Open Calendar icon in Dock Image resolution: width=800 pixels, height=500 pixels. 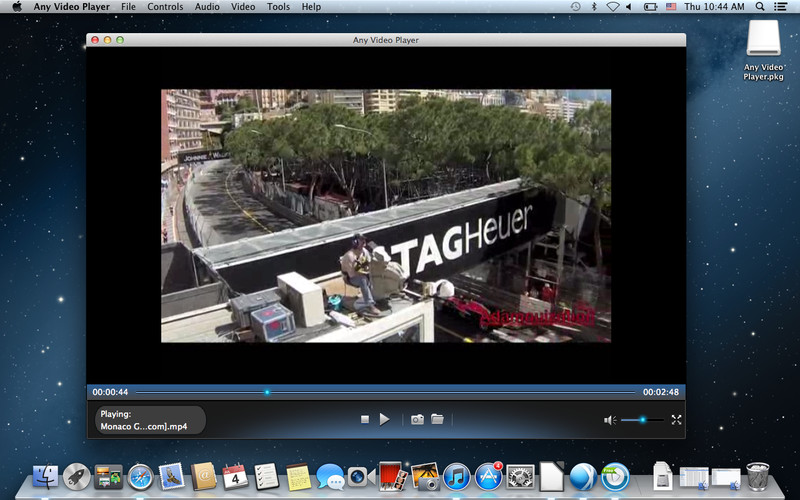(x=235, y=477)
